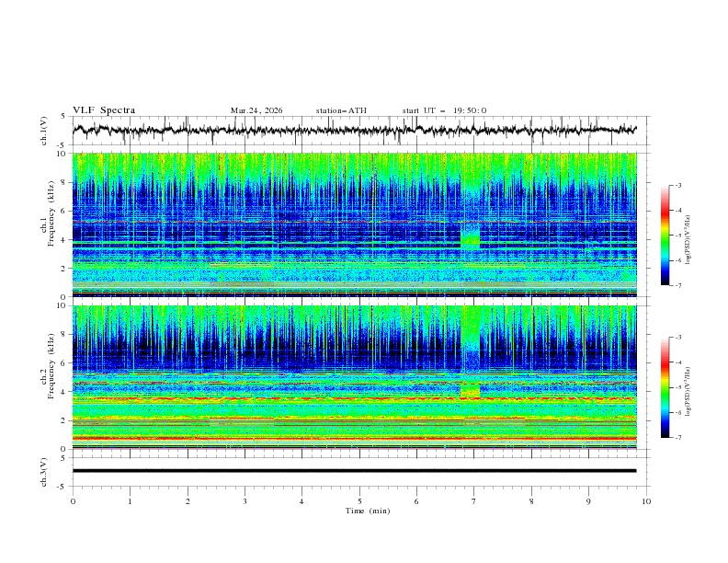Click the "ch.3(V)" axis label

[44, 472]
